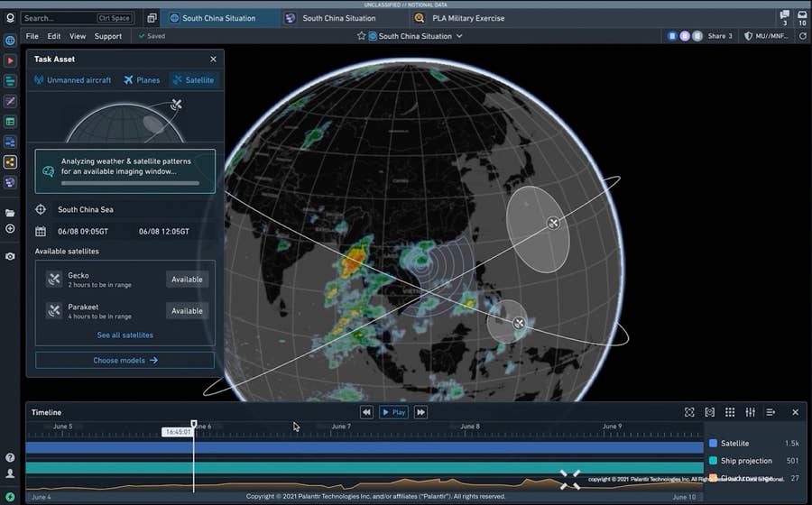The image size is (812, 505).
Task: Select the Unmanned aircraft asset type
Action: click(x=73, y=80)
